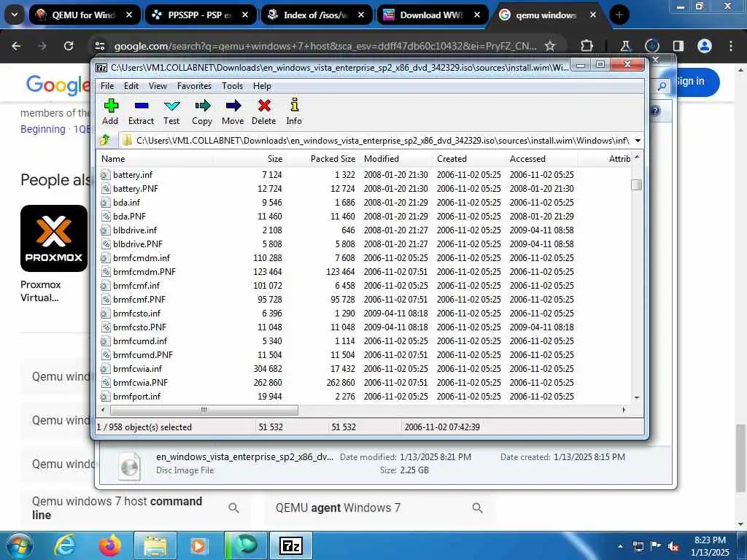This screenshot has height=560, width=747.
Task: Click the scroll-right arrow of the file list
Action: click(x=624, y=410)
